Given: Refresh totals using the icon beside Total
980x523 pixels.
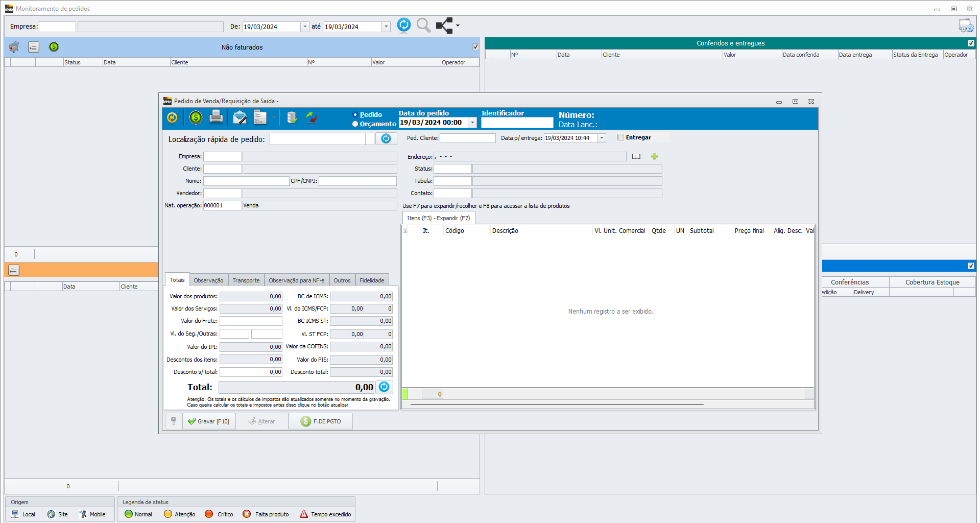Looking at the screenshot, I should pos(384,387).
